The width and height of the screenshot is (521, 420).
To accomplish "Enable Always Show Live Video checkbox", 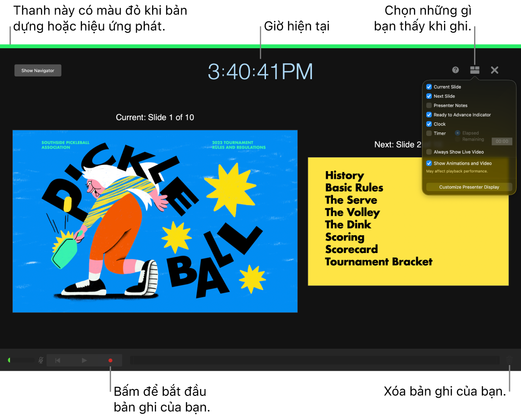I will [x=429, y=152].
